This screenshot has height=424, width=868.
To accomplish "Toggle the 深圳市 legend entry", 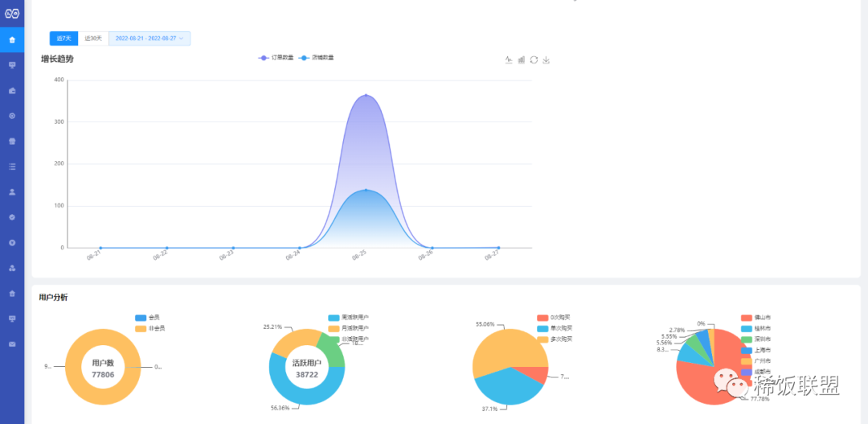I will [x=755, y=340].
